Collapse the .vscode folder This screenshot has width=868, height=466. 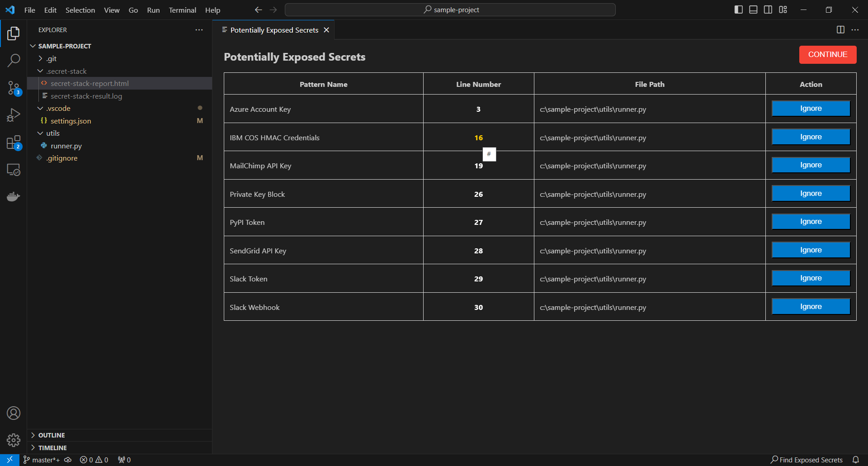[40, 109]
